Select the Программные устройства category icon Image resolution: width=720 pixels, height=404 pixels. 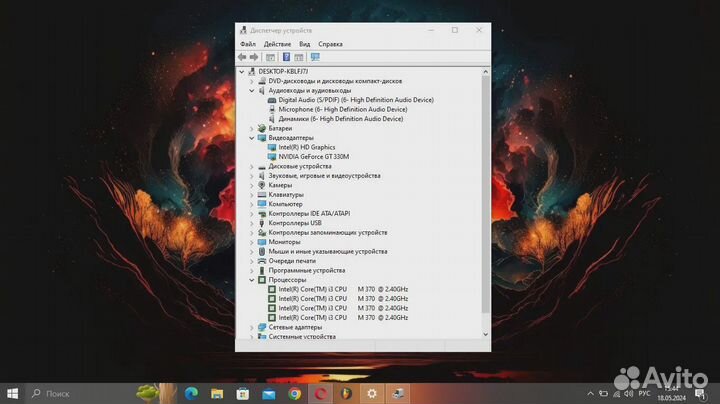(262, 270)
